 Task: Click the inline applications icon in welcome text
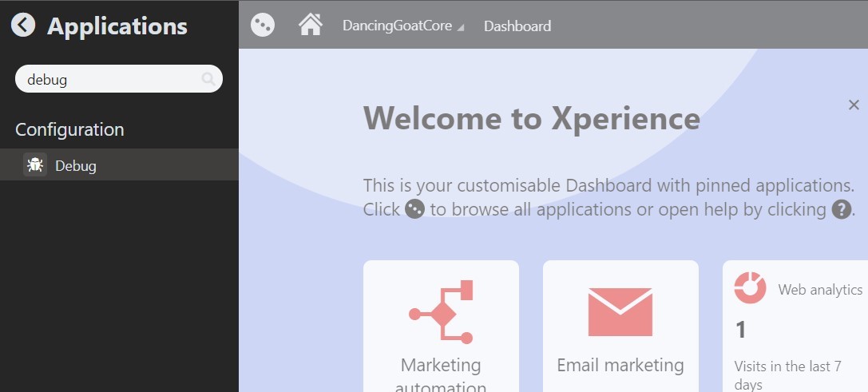tap(414, 209)
